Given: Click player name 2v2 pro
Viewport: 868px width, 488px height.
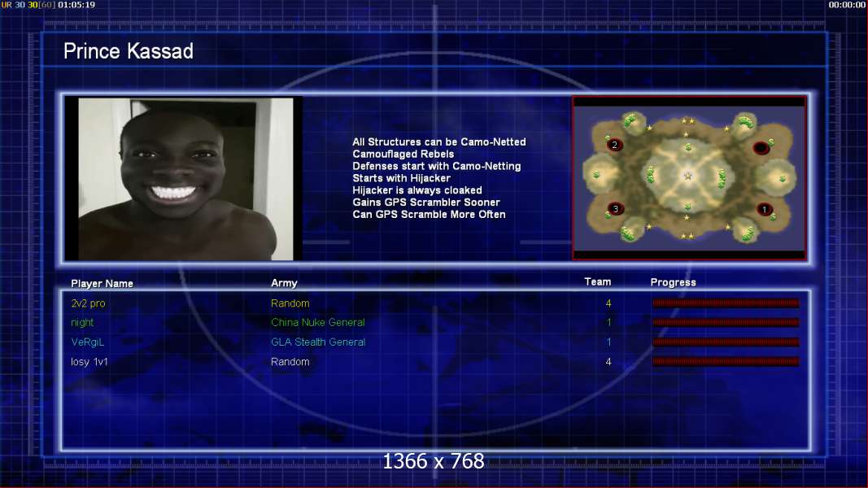Looking at the screenshot, I should (x=88, y=303).
